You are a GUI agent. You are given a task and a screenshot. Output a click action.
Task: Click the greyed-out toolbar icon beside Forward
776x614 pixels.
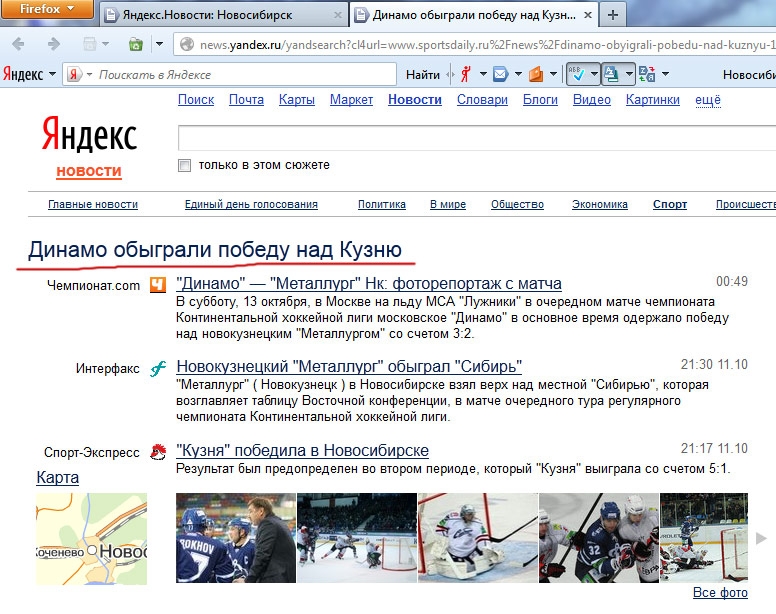[90, 44]
